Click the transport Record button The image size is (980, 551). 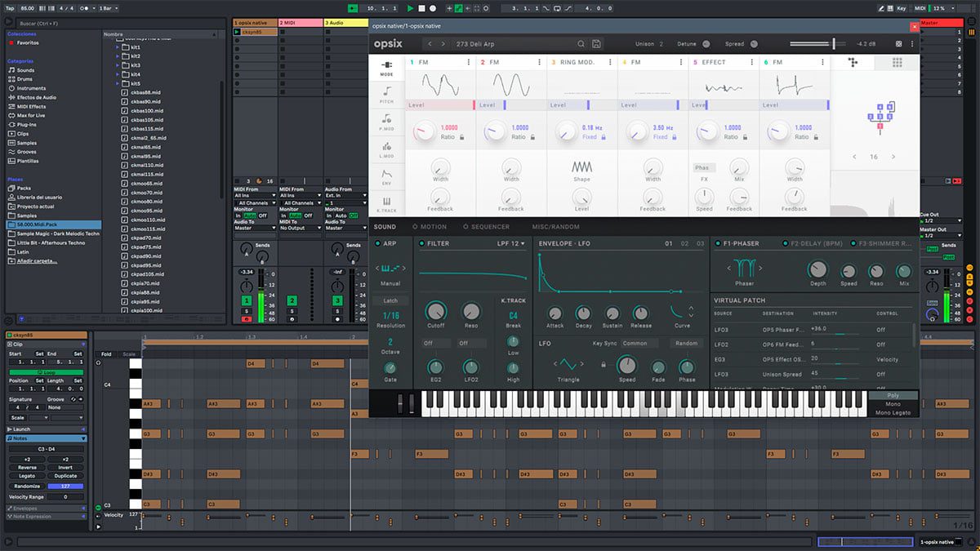(x=433, y=8)
